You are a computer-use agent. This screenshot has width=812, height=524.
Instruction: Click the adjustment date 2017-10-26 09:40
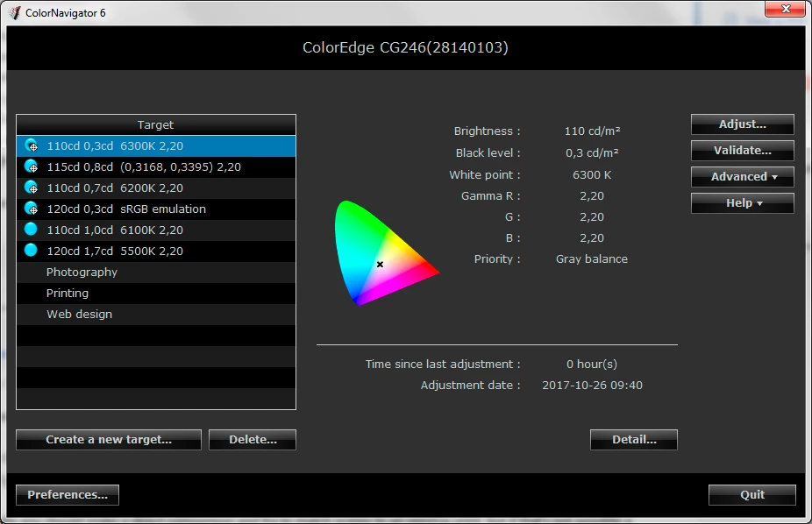(592, 386)
